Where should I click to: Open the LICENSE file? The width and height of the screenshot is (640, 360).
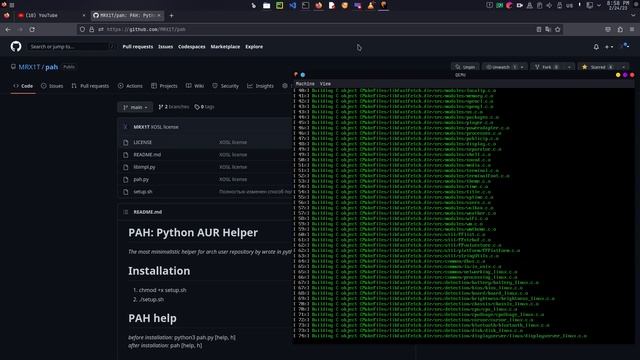[x=142, y=142]
